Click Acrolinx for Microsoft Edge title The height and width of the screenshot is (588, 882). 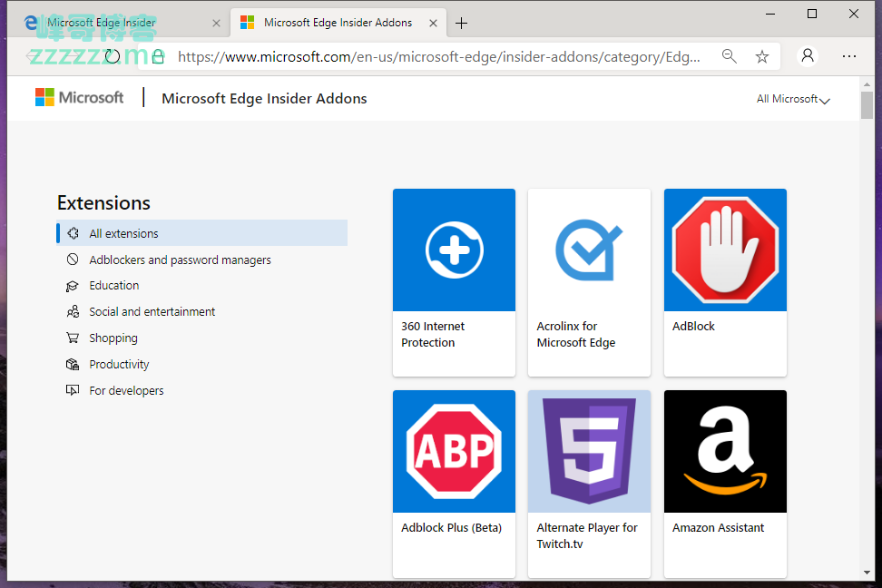pyautogui.click(x=576, y=334)
